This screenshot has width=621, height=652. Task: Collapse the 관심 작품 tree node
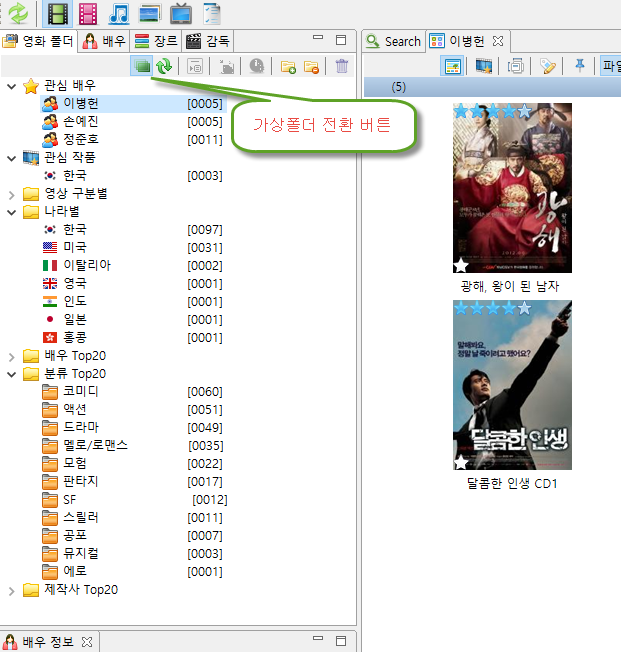[x=12, y=158]
